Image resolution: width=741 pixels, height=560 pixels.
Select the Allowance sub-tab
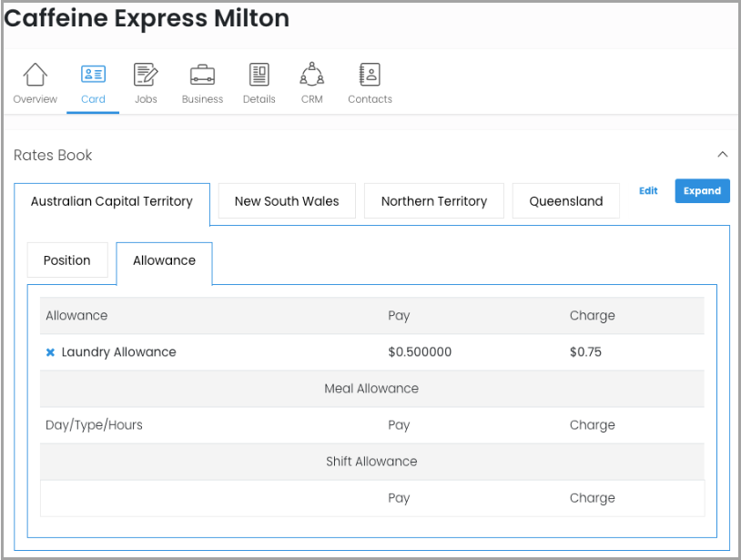[x=164, y=260]
